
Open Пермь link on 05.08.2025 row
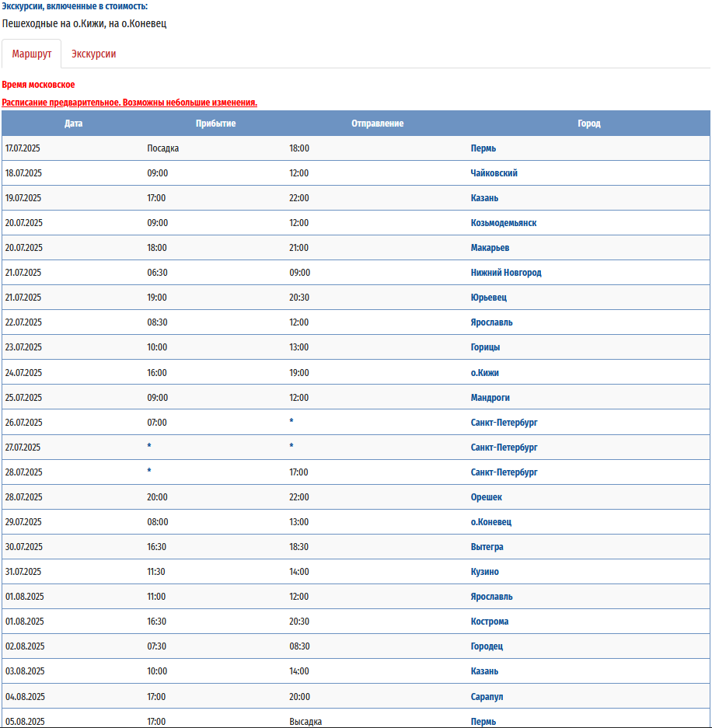[x=483, y=722]
